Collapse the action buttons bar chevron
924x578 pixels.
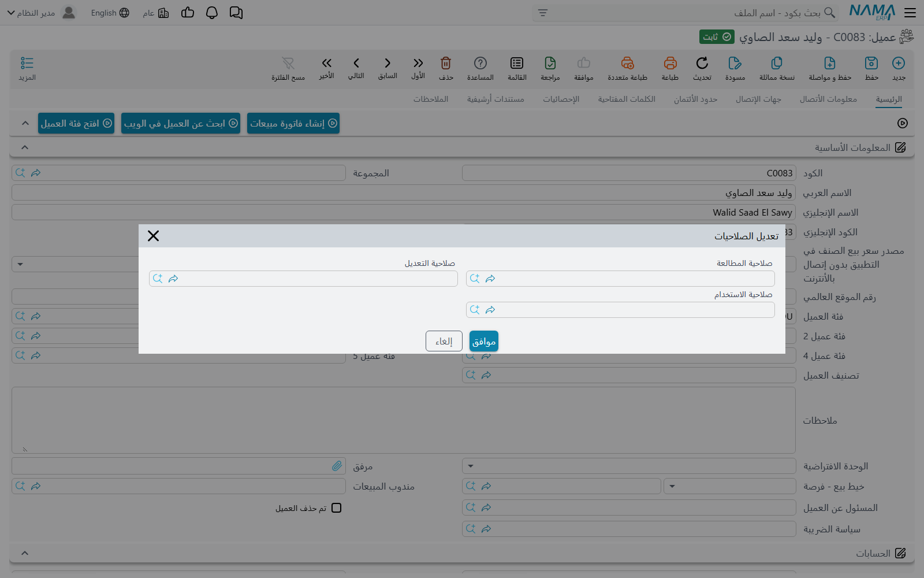point(25,123)
